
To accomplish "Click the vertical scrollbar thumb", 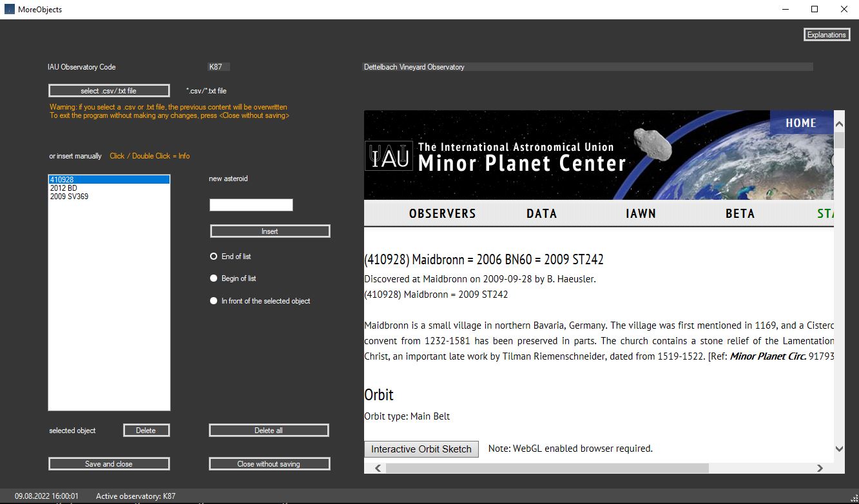I will point(839,140).
